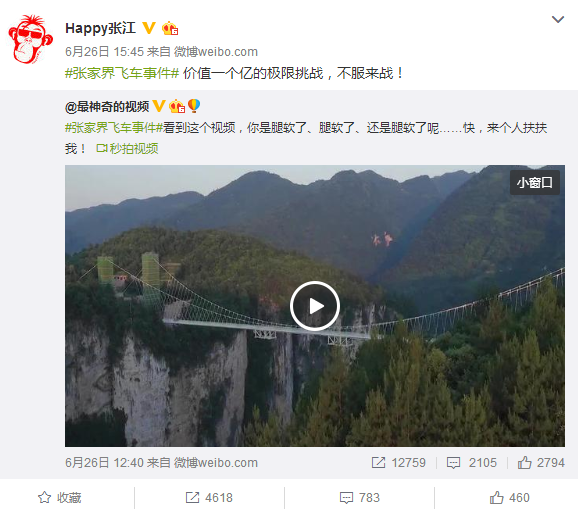Click the original post repost count 12759

[398, 463]
